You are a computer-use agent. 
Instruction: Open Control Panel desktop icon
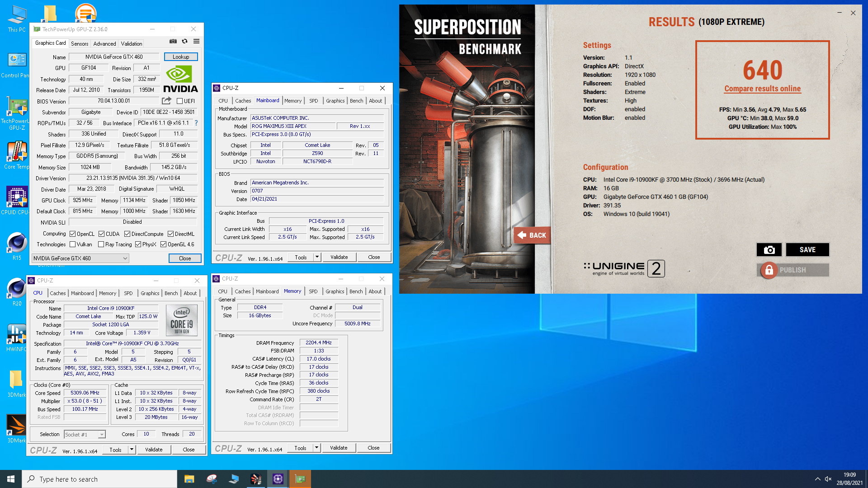pyautogui.click(x=16, y=66)
